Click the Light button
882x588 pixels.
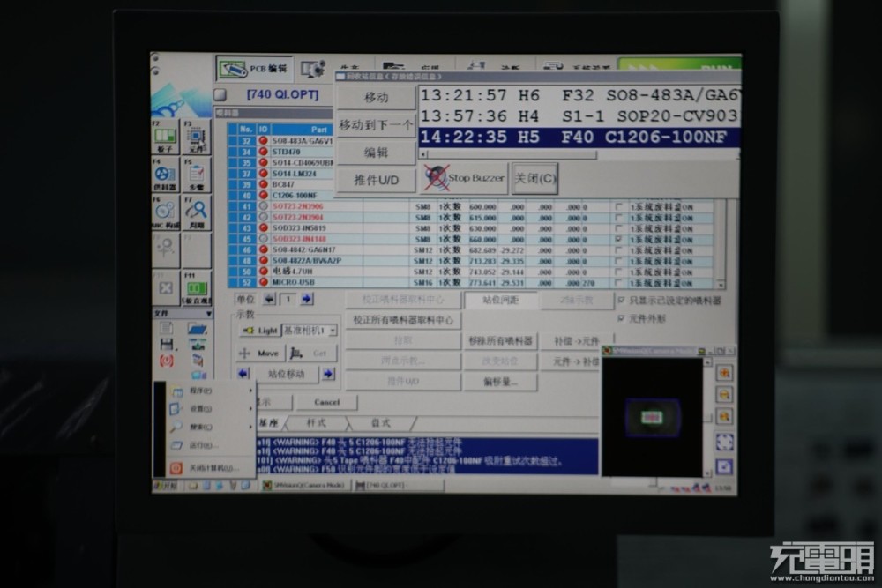[260, 331]
